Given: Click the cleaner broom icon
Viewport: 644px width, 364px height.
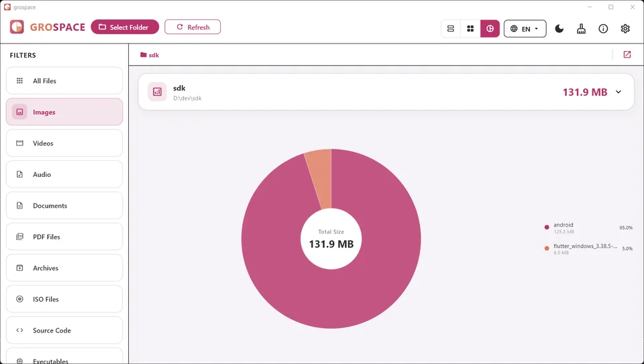Looking at the screenshot, I should coord(581,29).
